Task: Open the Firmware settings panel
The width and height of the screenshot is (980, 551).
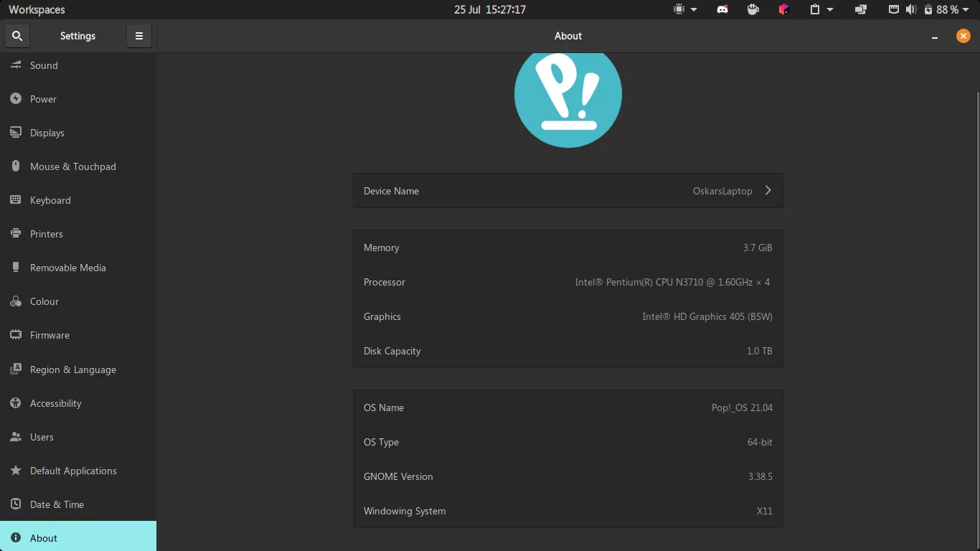Action: click(78, 335)
